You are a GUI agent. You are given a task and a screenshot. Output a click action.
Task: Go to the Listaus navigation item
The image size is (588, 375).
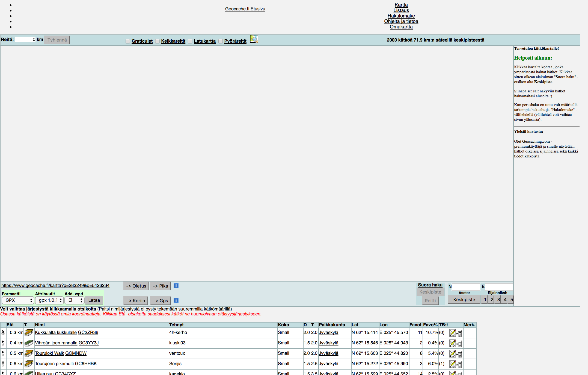point(401,10)
